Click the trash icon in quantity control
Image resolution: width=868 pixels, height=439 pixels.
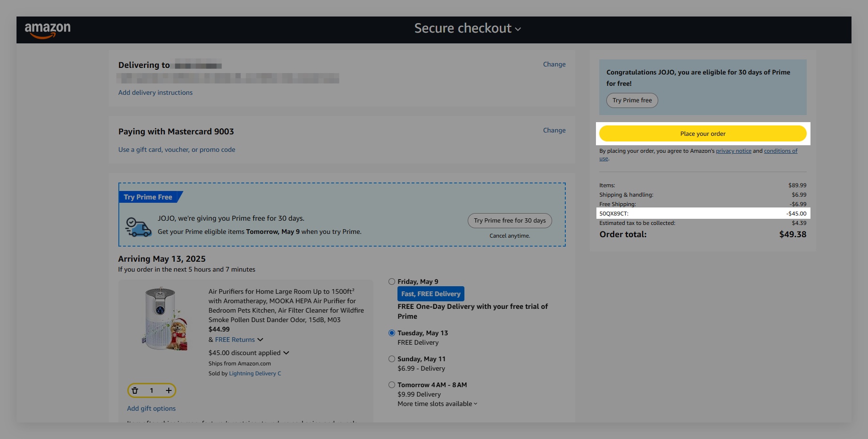coord(135,390)
